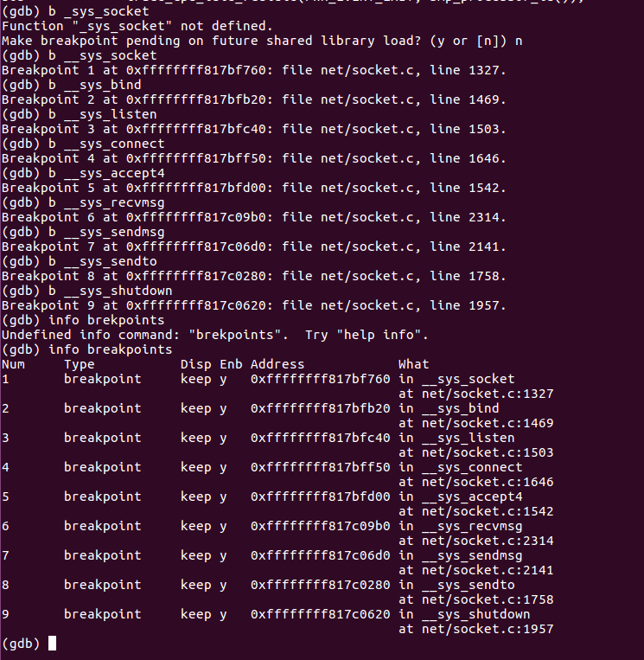644x660 pixels.
Task: Click "at net/socket.c:1957" in the table's last row
Action: tap(475, 629)
